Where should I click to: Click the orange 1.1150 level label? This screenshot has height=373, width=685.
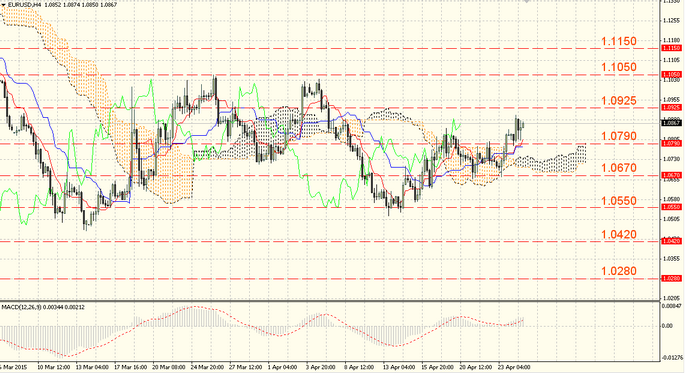pyautogui.click(x=619, y=41)
